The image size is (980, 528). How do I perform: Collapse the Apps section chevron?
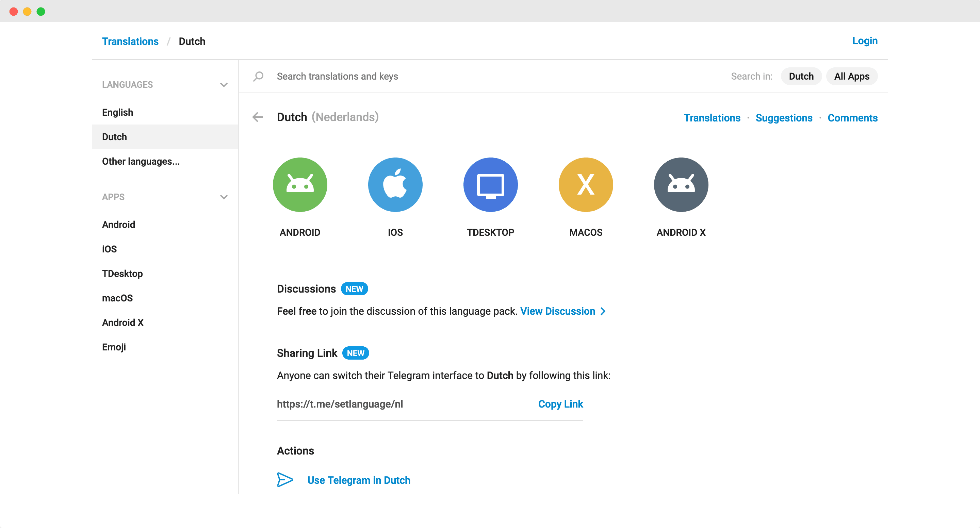[224, 197]
